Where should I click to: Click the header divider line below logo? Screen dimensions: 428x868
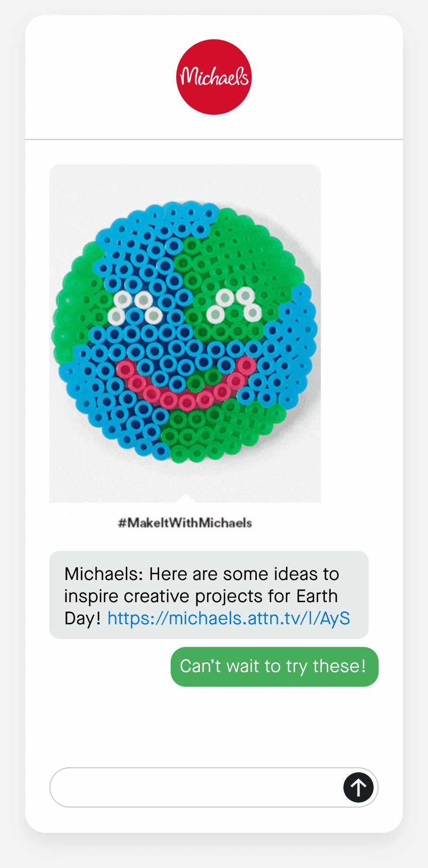coord(213,139)
